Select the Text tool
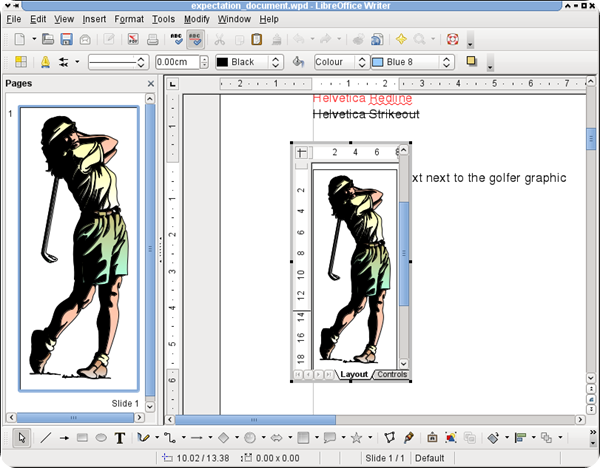This screenshot has width=600, height=468. tap(120, 438)
